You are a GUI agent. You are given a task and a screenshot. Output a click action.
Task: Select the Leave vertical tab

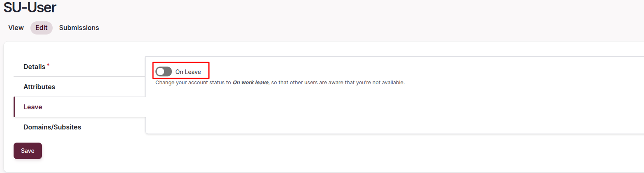click(x=33, y=107)
